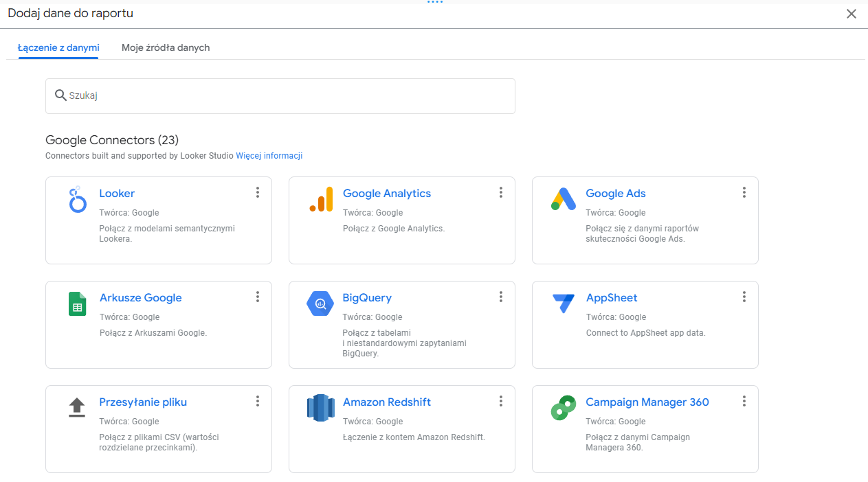The height and width of the screenshot is (482, 868).
Task: Select the Przesyłanie pliku connector title
Action: [x=143, y=402]
